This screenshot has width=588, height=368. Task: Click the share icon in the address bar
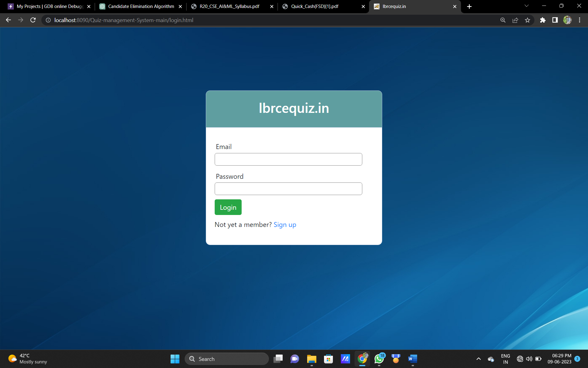tap(515, 20)
